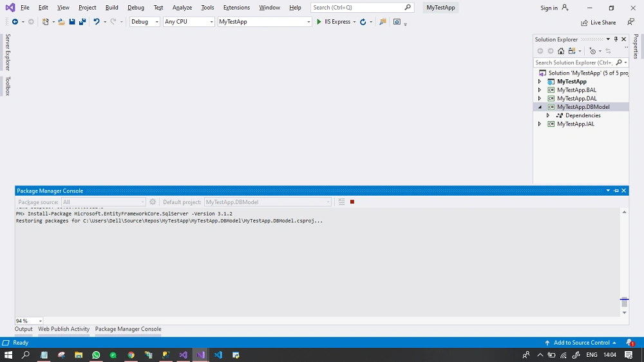Click the Find in Files toolbar icon
Image resolution: width=644 pixels, height=362 pixels.
click(383, 22)
